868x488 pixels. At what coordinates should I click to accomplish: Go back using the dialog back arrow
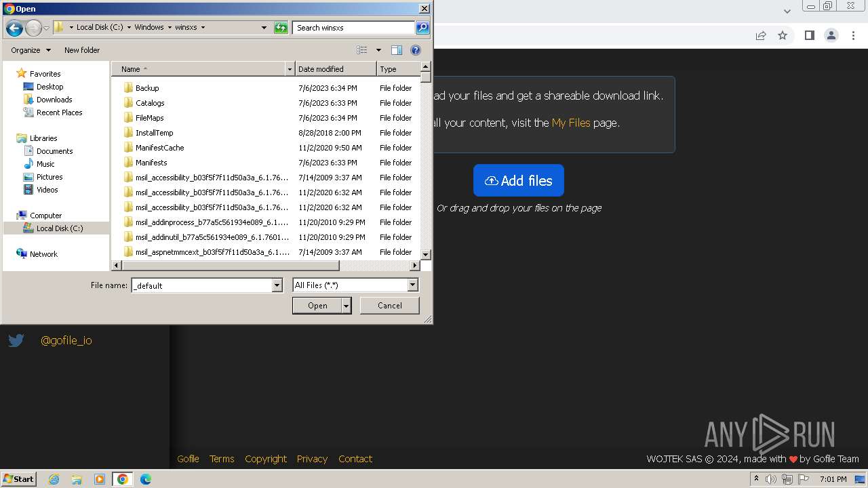click(14, 28)
